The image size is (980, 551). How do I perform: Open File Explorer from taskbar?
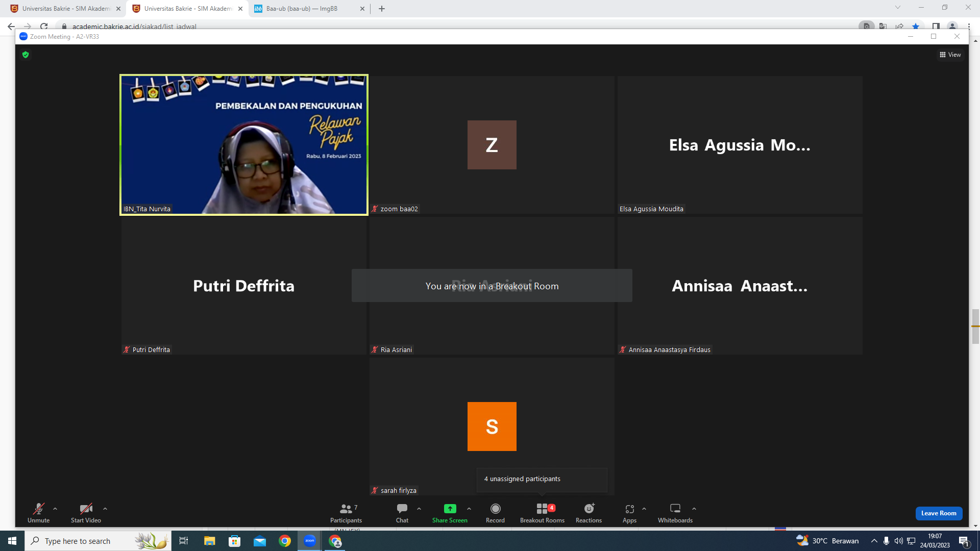coord(209,541)
